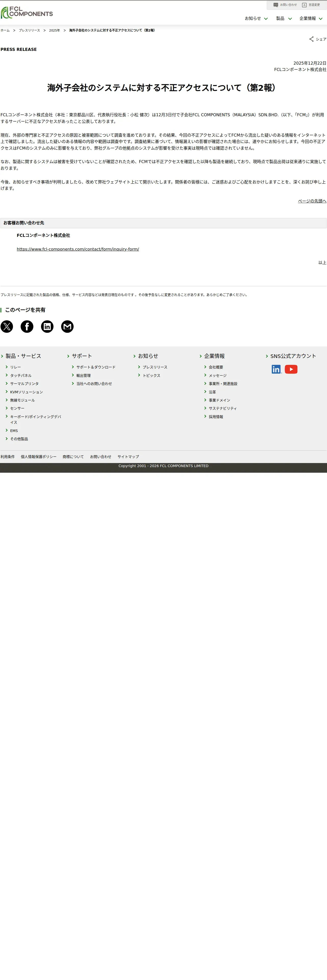Share this page via email icon
The width and height of the screenshot is (327, 980).
67,326
